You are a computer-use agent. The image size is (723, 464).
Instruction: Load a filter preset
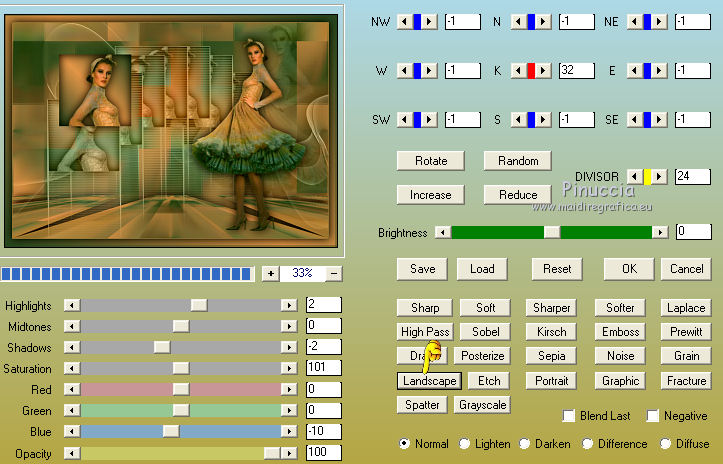click(x=482, y=269)
